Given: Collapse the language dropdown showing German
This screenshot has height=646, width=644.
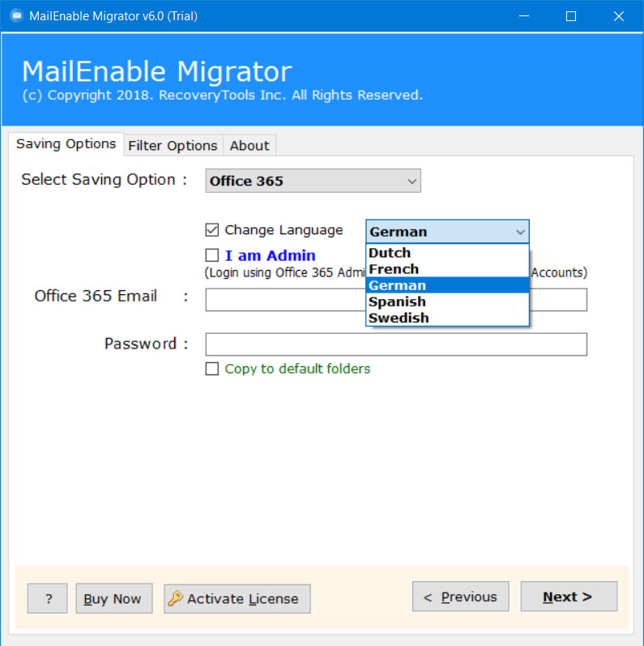Looking at the screenshot, I should click(447, 232).
